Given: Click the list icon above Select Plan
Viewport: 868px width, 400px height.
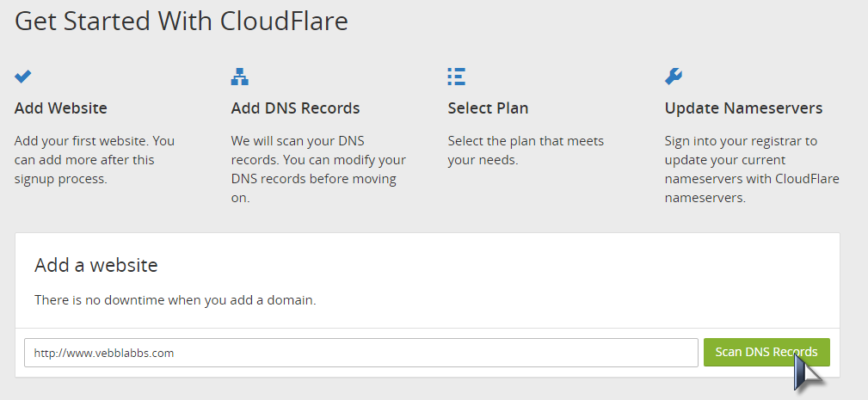Looking at the screenshot, I should pyautogui.click(x=457, y=77).
